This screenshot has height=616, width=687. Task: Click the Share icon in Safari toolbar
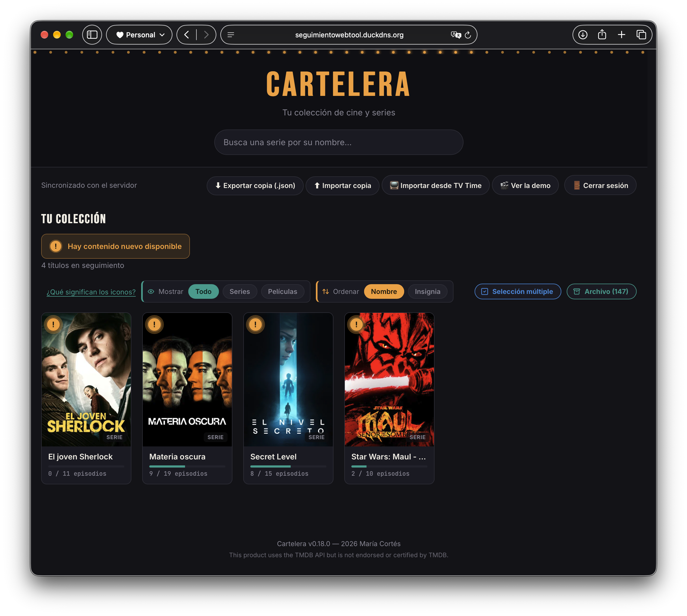[x=602, y=34]
